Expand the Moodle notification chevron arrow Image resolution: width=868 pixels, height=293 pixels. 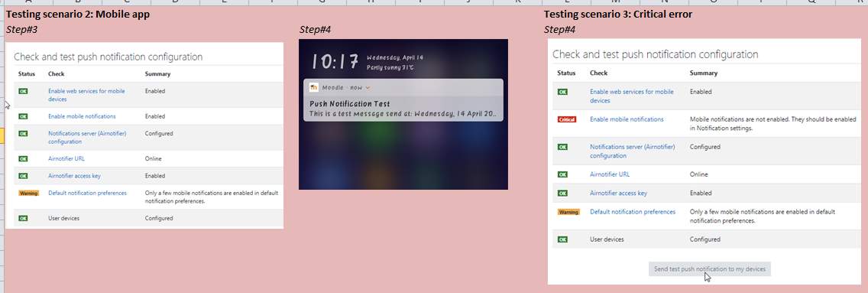[x=368, y=88]
